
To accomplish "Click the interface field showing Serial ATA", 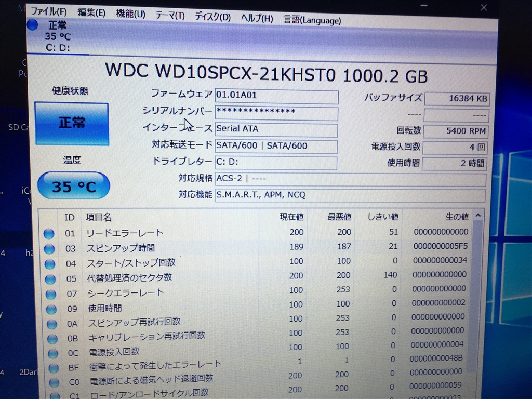I will coord(276,129).
